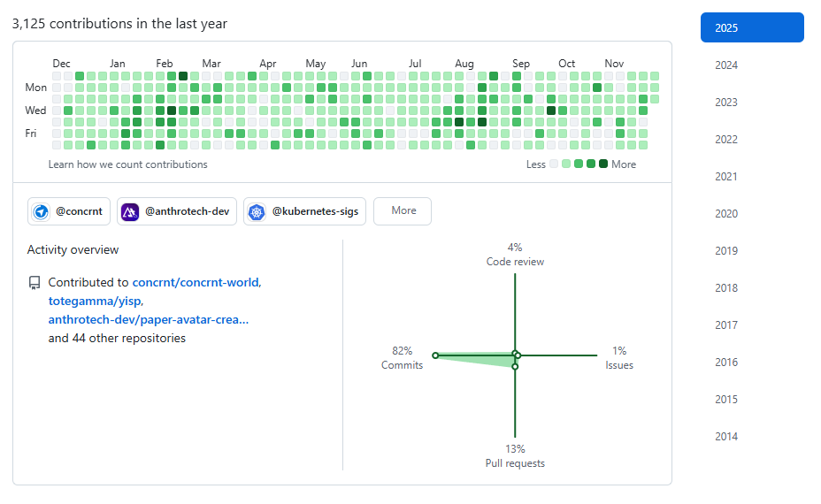
Task: Click the lightest gray legend square
Action: [x=554, y=164]
